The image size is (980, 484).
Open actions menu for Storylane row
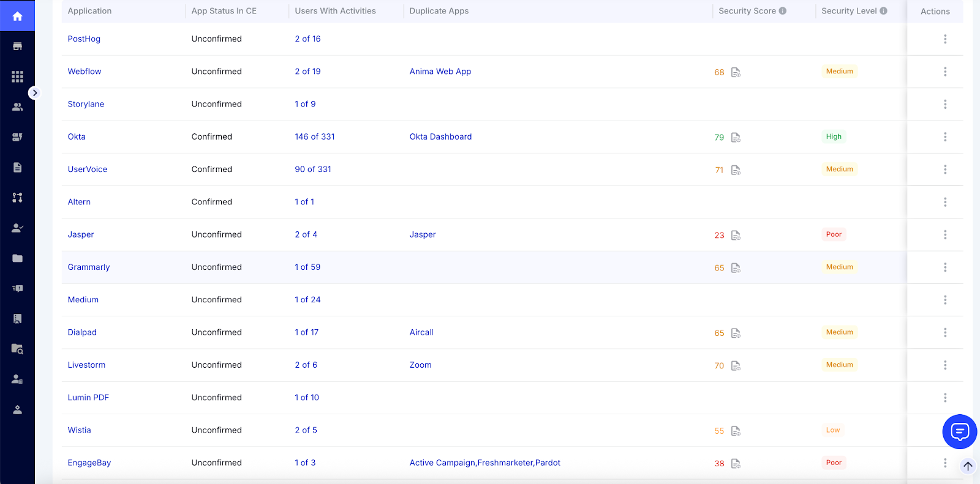pos(945,104)
